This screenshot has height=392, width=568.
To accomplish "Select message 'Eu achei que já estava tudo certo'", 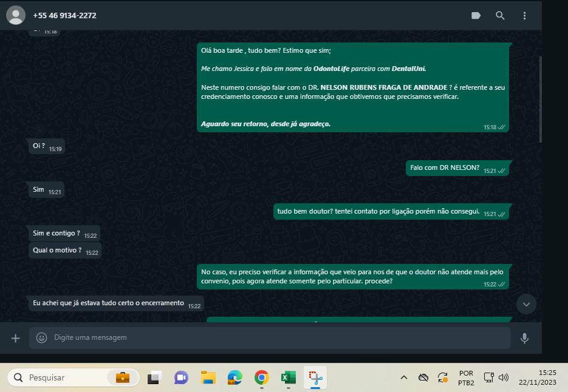I will point(116,303).
